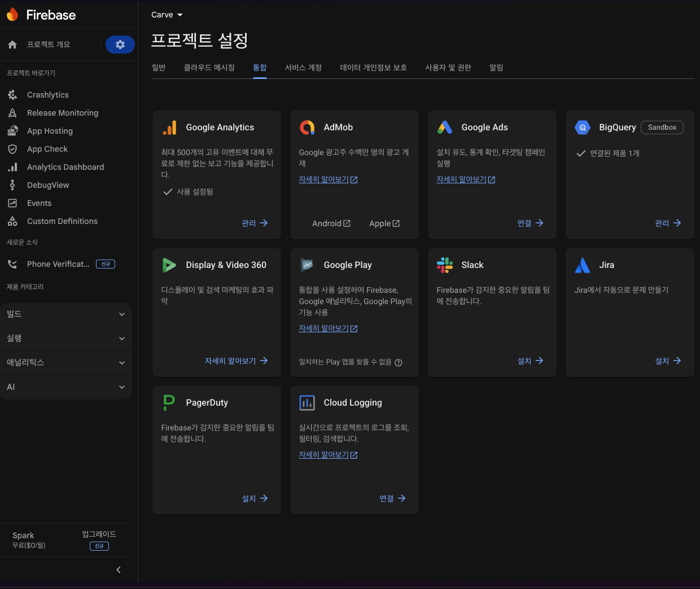Click 자세히 알아보기 link on Cloud Logging card
Image resolution: width=700 pixels, height=589 pixels.
[328, 455]
